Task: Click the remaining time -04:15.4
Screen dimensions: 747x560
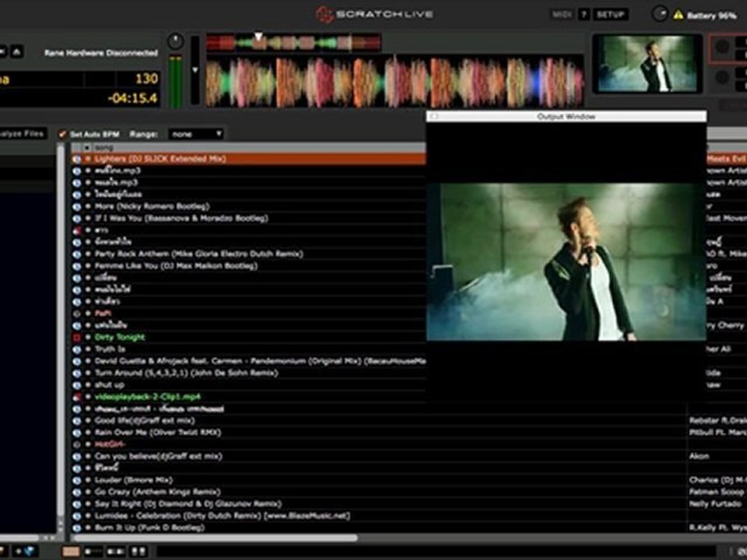Action: tap(133, 99)
